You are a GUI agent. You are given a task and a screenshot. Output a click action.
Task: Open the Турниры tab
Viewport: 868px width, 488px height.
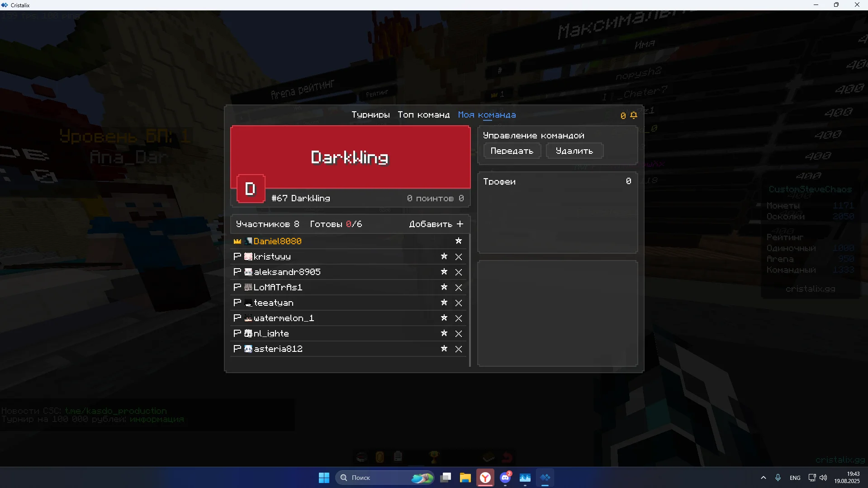[370, 115]
